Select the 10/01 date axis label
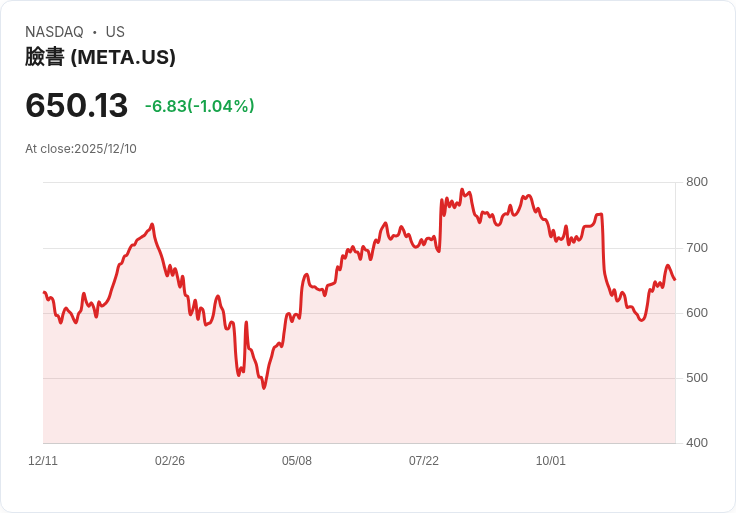This screenshot has width=736, height=513. point(551,461)
